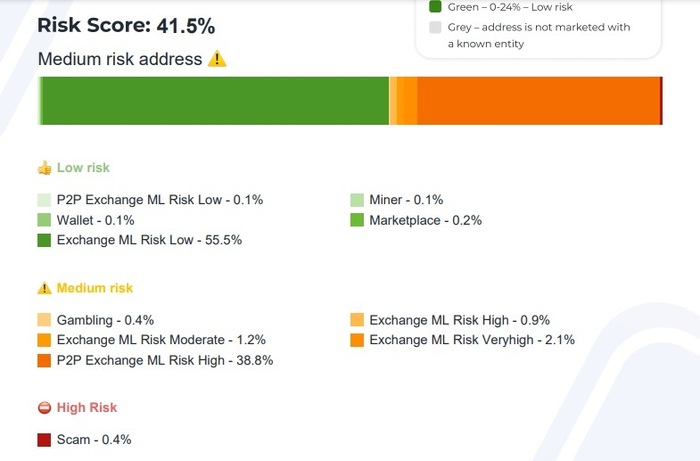Click the warning triangle beside Medium risk heading
The height and width of the screenshot is (461, 700).
[44, 288]
